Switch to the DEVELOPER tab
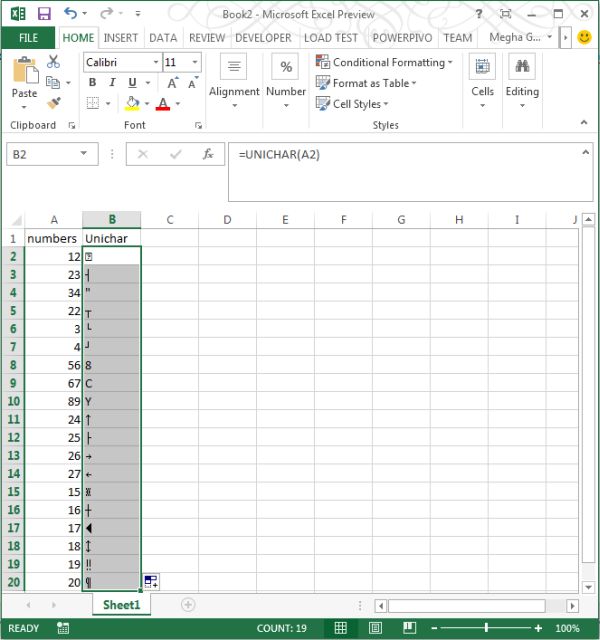Image resolution: width=600 pixels, height=640 pixels. click(x=263, y=38)
